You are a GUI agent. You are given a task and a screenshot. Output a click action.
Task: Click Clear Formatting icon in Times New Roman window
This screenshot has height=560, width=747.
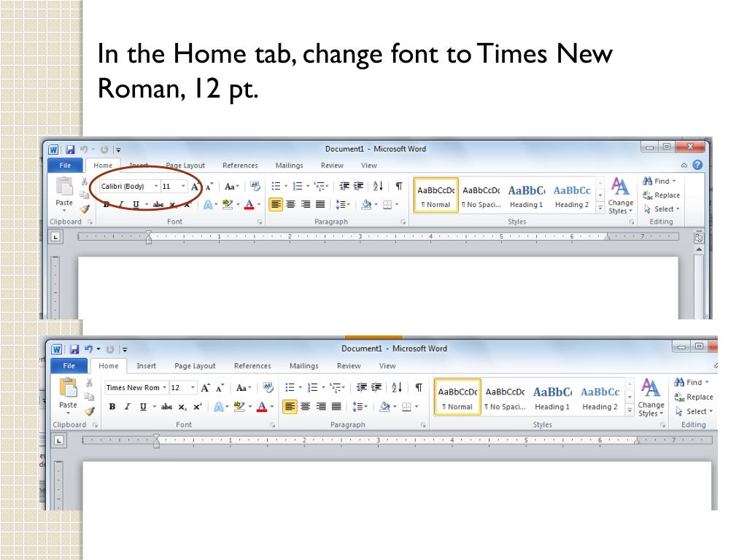pyautogui.click(x=268, y=388)
